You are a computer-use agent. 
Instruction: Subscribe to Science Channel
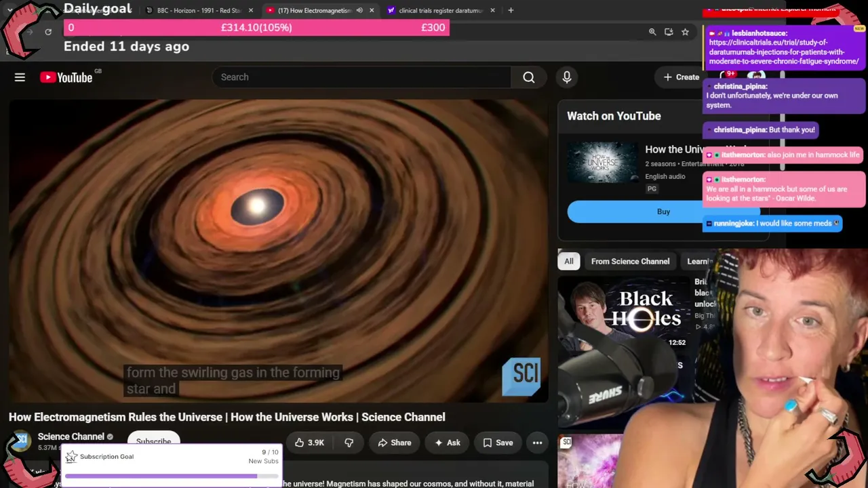coord(153,441)
